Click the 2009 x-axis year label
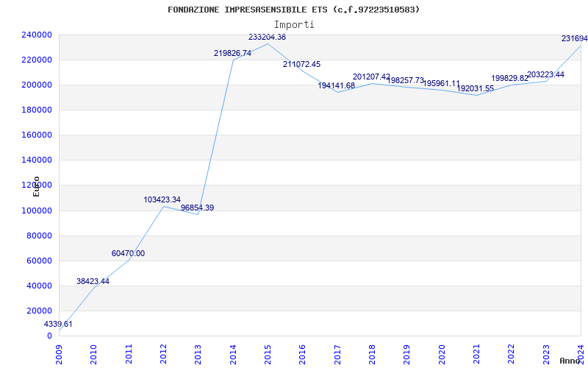The width and height of the screenshot is (588, 368). tap(59, 354)
